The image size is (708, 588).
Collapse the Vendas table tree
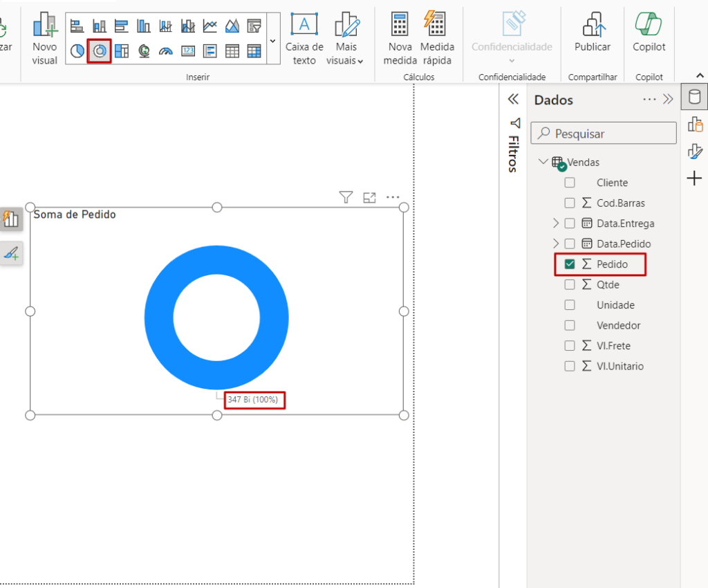pyautogui.click(x=543, y=162)
